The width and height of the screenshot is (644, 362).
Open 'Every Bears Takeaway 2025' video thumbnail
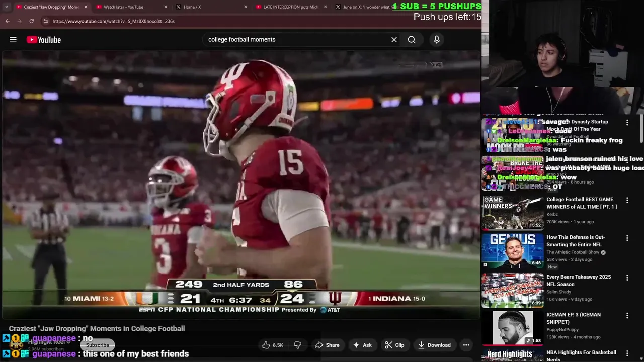[513, 290]
